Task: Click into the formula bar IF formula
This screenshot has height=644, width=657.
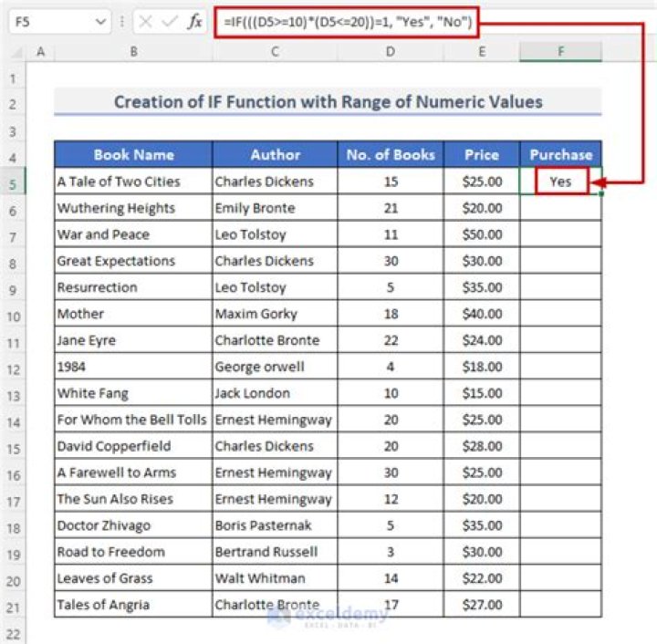Action: [348, 22]
